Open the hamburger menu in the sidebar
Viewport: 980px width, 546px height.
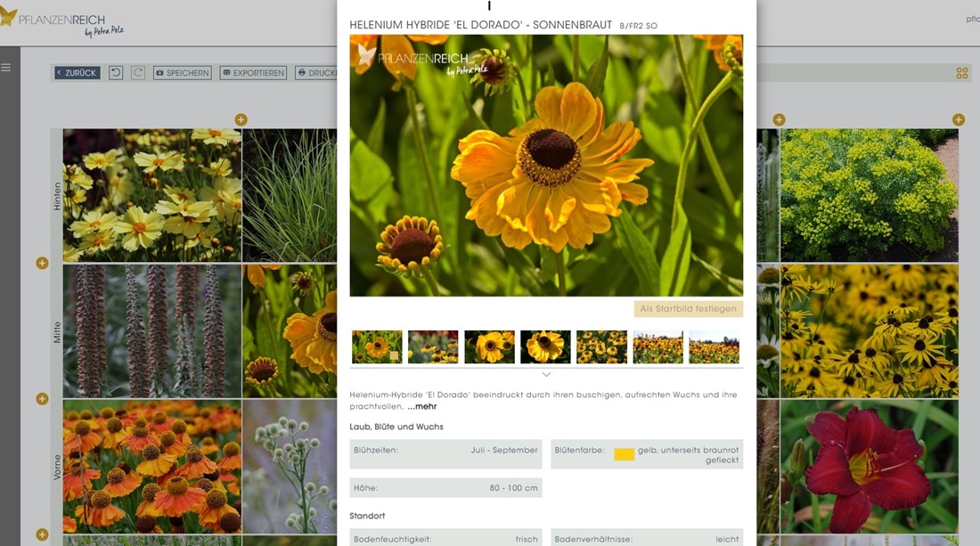pos(6,68)
